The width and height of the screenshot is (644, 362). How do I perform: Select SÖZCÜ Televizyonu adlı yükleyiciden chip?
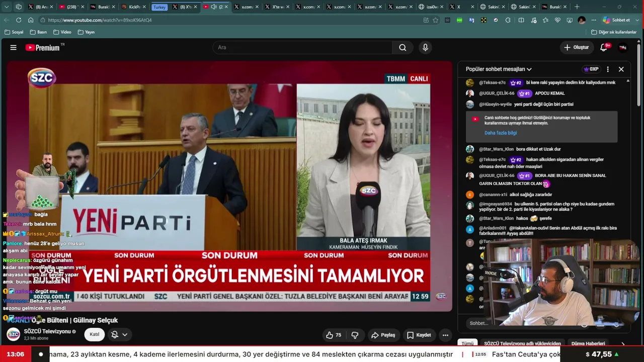click(522, 344)
